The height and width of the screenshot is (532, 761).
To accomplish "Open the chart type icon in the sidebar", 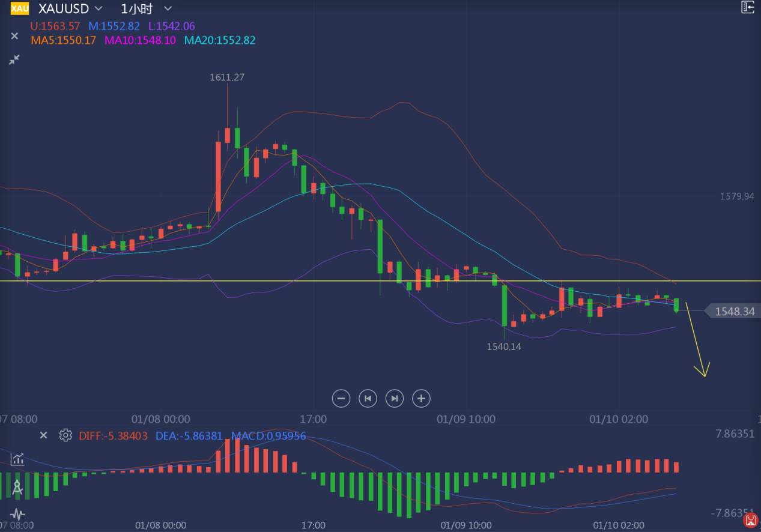I will tap(17, 459).
